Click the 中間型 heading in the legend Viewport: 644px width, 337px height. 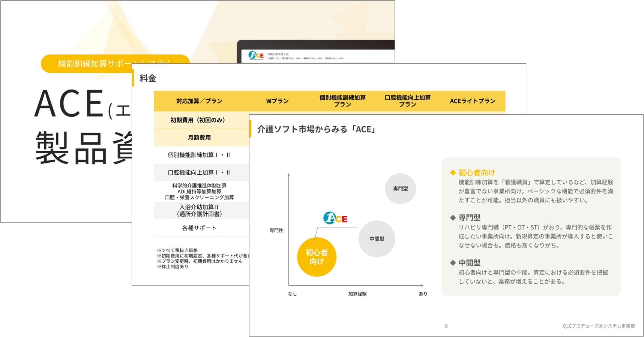click(469, 263)
